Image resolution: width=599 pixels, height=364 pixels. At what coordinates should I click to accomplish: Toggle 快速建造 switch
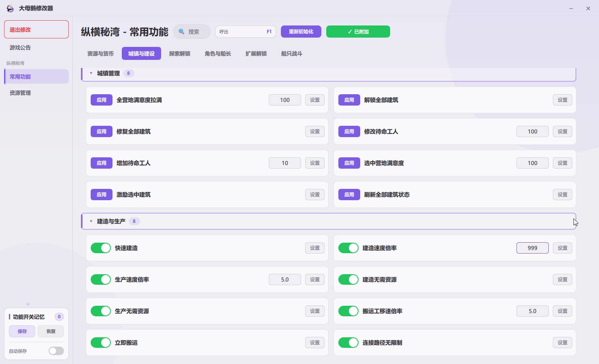coord(101,248)
